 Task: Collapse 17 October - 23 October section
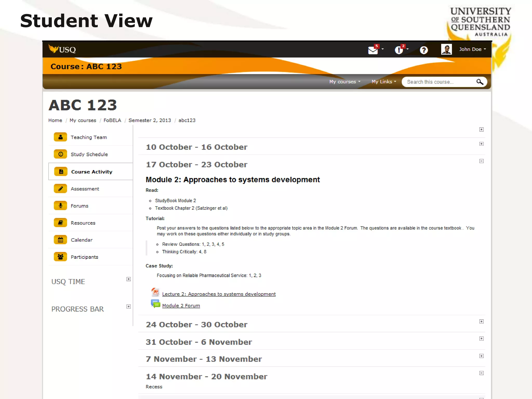(481, 161)
